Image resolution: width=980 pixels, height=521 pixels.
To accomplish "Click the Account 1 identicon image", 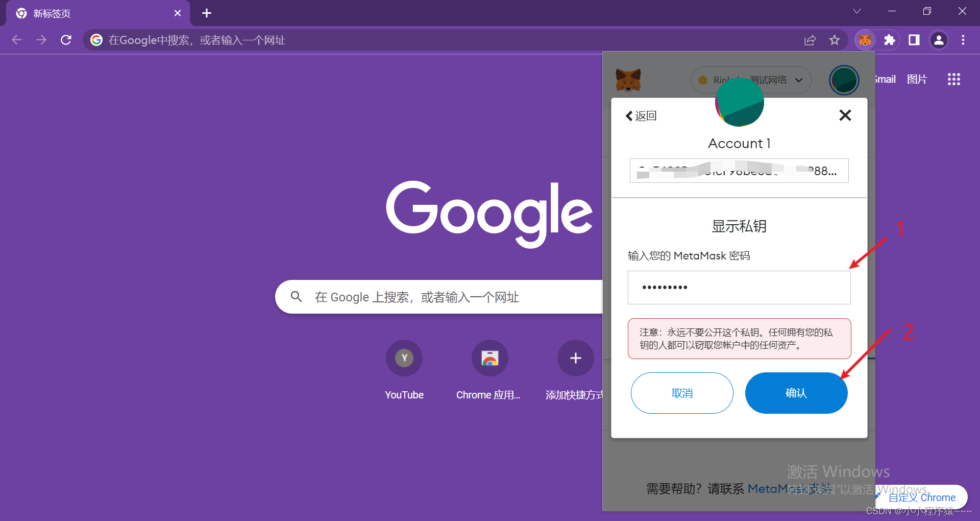I will (740, 102).
